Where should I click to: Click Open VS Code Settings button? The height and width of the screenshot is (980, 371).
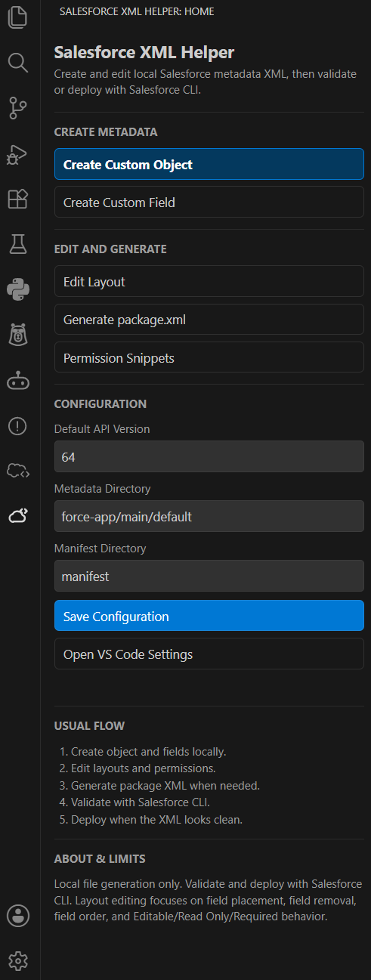click(209, 654)
